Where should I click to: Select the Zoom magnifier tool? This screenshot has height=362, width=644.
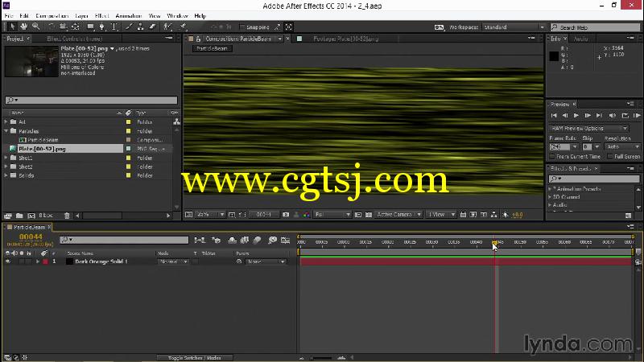36,27
